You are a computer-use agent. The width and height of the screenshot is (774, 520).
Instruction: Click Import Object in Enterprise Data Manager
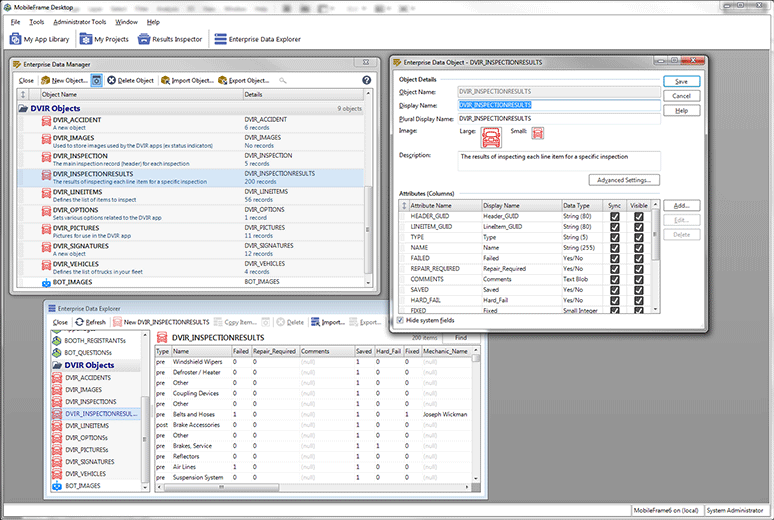(x=188, y=80)
